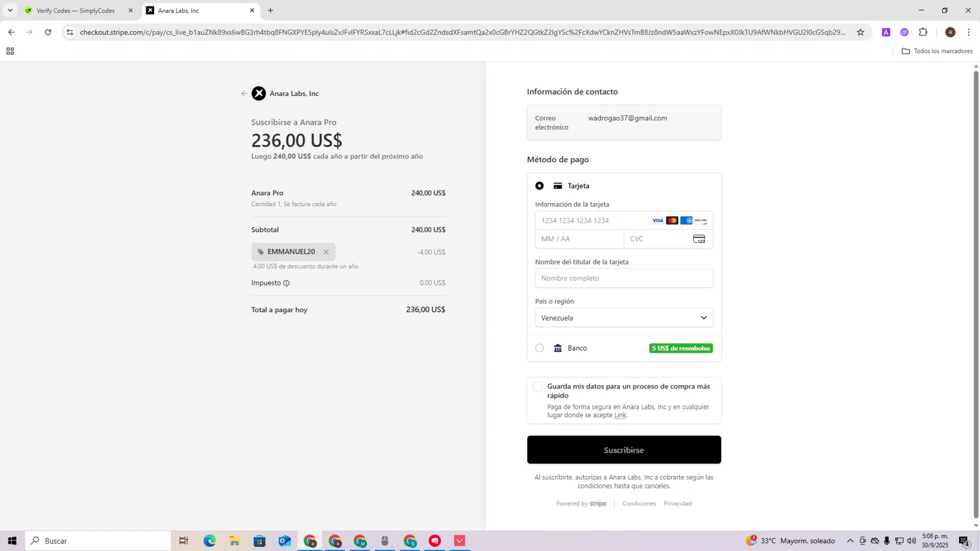Open the Chrome profile avatar

(950, 32)
